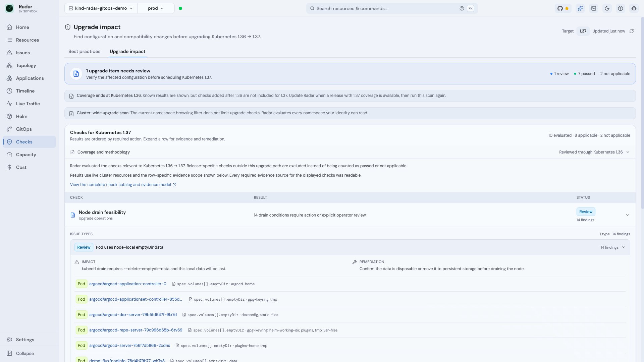This screenshot has width=644, height=362.
Task: Collapse the emptyDir 14 findings group
Action: (x=624, y=247)
